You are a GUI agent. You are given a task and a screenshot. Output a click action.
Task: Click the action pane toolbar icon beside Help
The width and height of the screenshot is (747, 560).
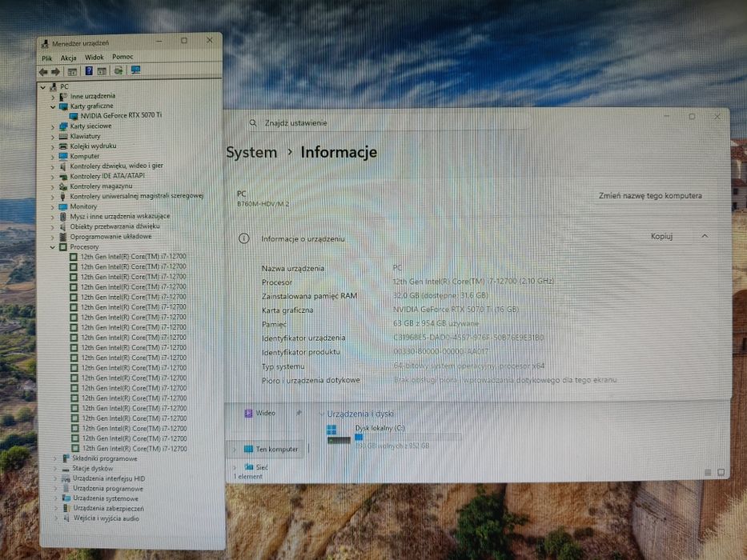102,71
